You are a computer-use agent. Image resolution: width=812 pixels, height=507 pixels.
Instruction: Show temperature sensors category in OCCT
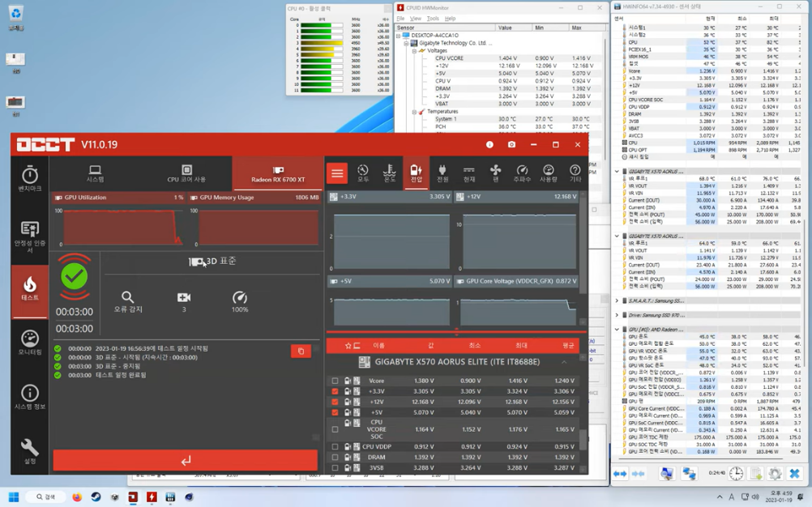[x=390, y=173]
